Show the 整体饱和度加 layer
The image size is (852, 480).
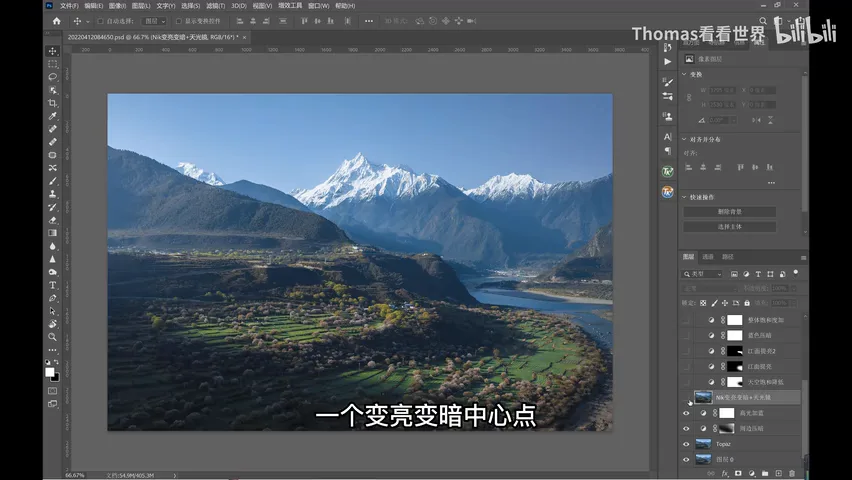686,320
